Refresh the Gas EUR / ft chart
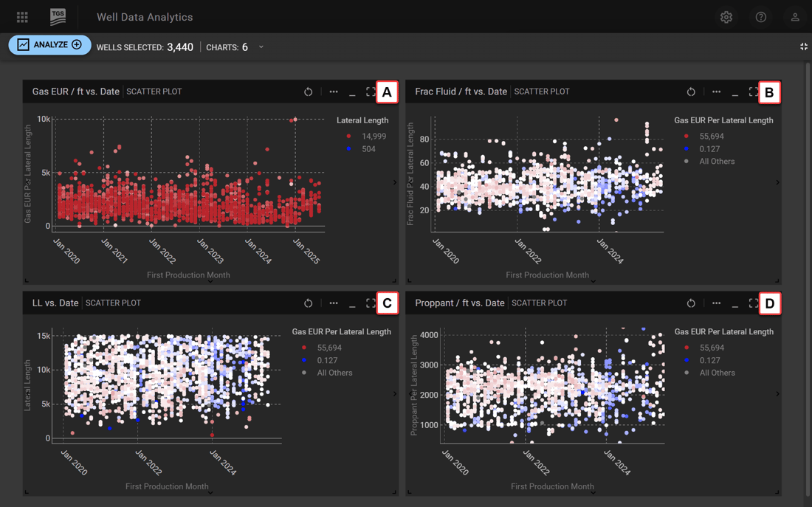The image size is (812, 507). click(x=309, y=92)
